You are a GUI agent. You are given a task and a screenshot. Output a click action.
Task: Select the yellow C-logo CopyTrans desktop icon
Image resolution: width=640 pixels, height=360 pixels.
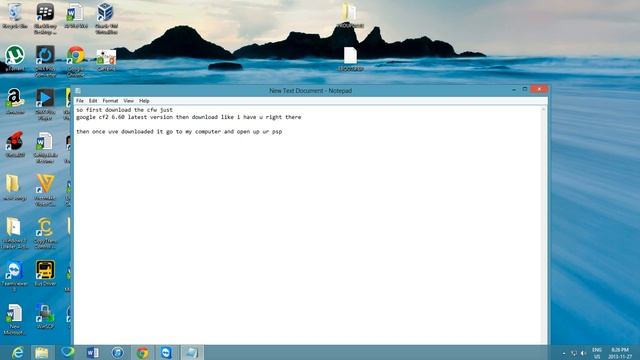point(45,233)
